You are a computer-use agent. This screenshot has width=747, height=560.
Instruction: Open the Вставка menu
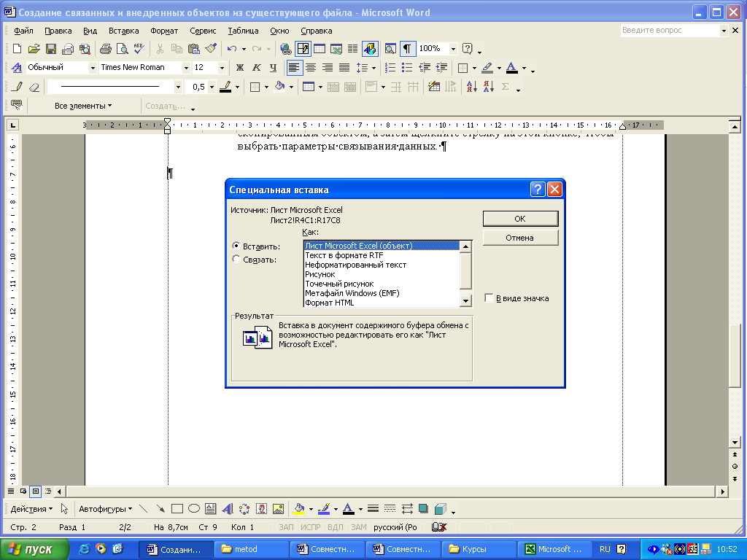point(124,31)
